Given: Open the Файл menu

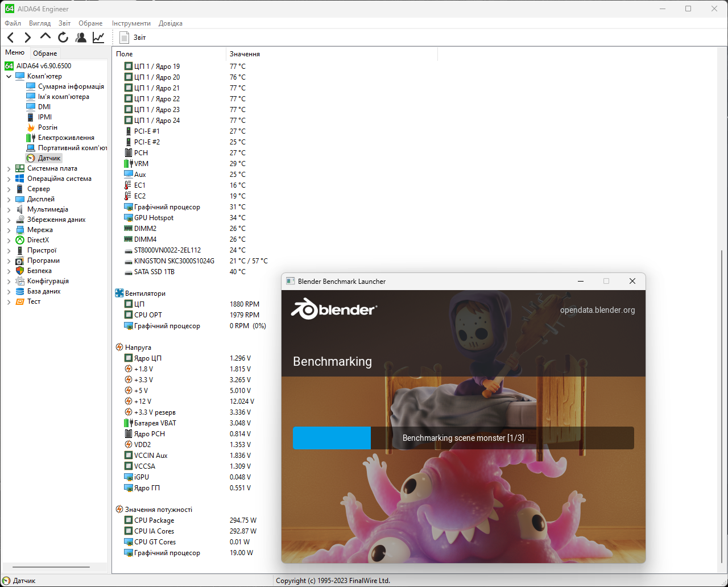Looking at the screenshot, I should click(13, 23).
